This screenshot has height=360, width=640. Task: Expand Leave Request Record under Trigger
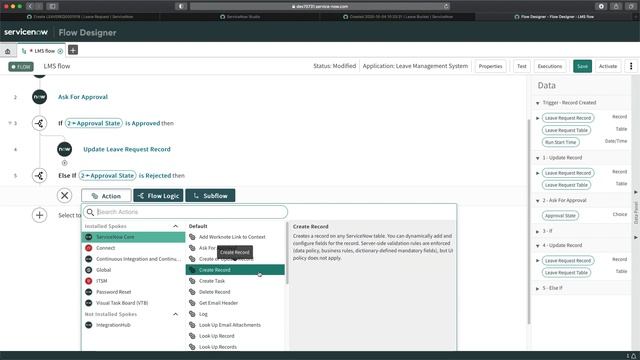click(538, 118)
